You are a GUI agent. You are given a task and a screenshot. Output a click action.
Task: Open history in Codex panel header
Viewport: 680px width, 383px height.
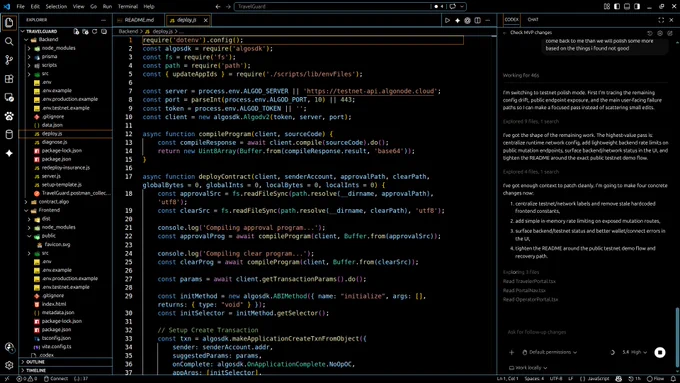pyautogui.click(x=650, y=33)
